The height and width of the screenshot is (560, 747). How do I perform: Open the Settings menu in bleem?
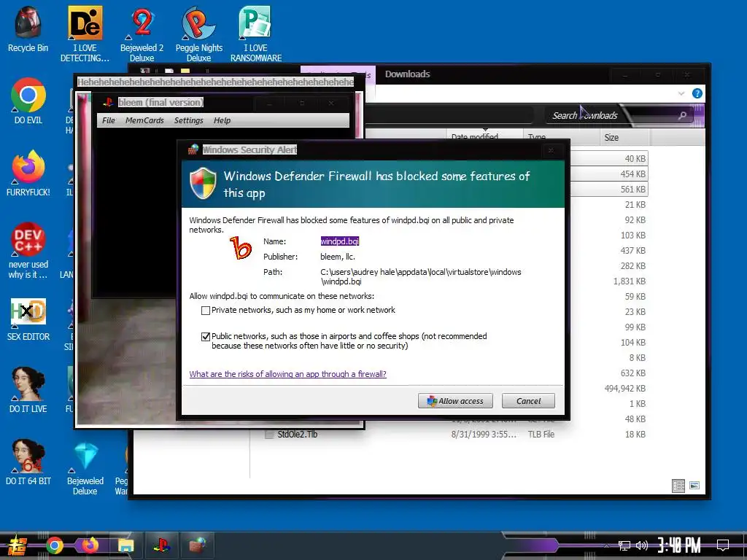(x=189, y=120)
